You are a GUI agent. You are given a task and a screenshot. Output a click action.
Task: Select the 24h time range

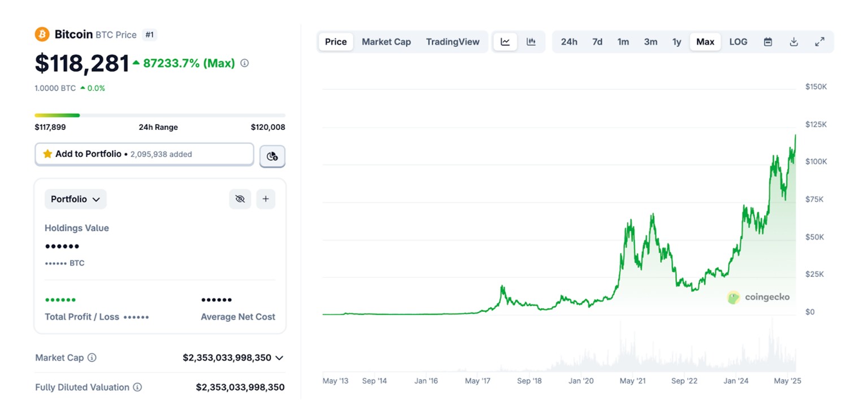(x=569, y=42)
